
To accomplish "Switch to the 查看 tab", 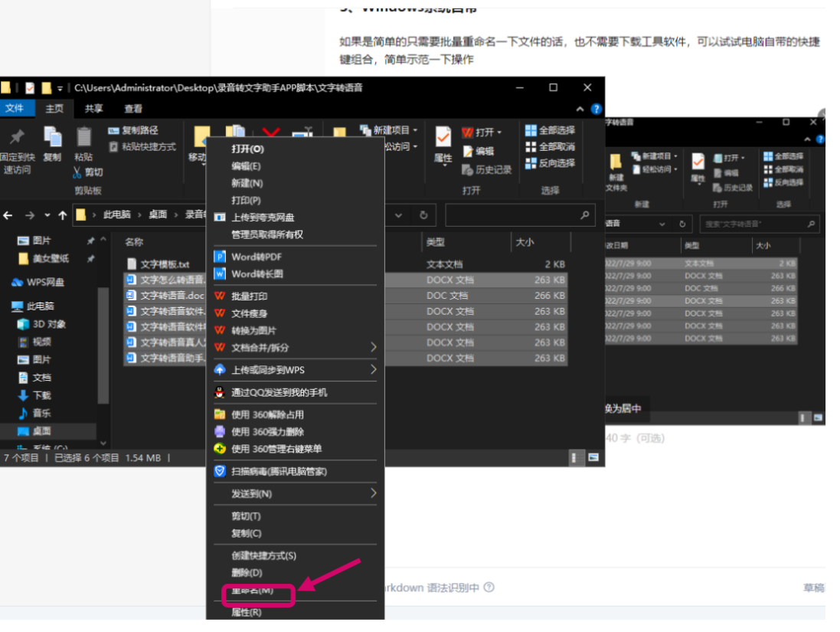I will click(x=133, y=109).
